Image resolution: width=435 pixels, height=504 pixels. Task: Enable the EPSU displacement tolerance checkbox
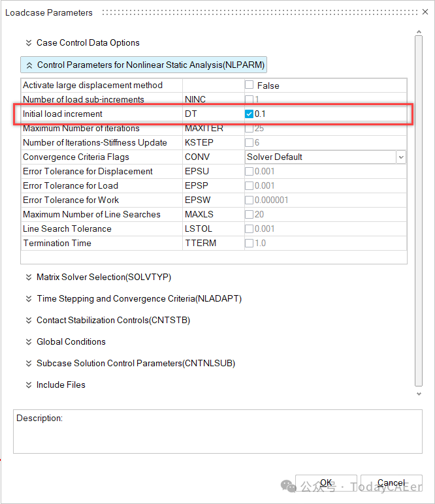tap(249, 171)
